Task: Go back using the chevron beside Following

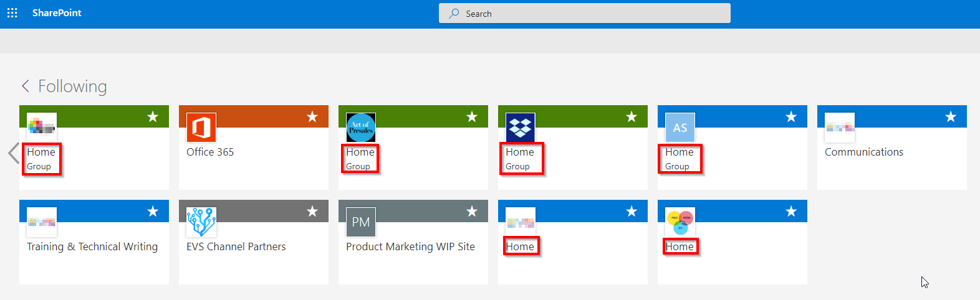Action: pyautogui.click(x=26, y=86)
